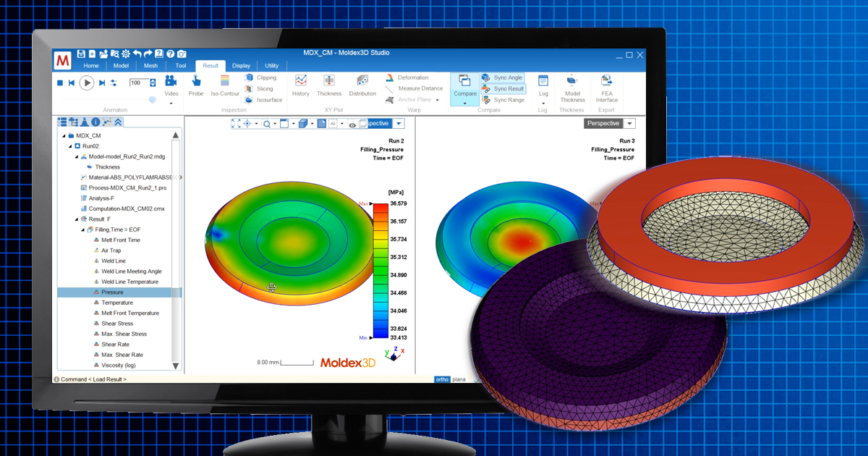Collapse the MDX_CM tree node
The height and width of the screenshot is (456, 868).
[x=64, y=135]
